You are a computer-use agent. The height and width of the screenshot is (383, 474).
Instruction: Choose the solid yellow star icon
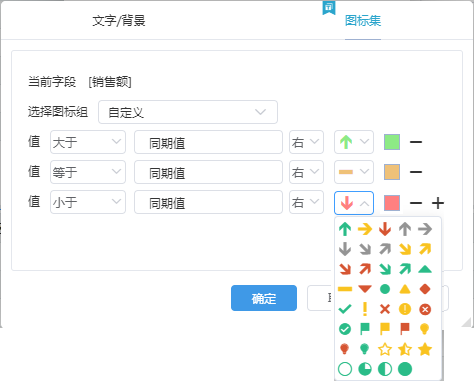pos(425,349)
